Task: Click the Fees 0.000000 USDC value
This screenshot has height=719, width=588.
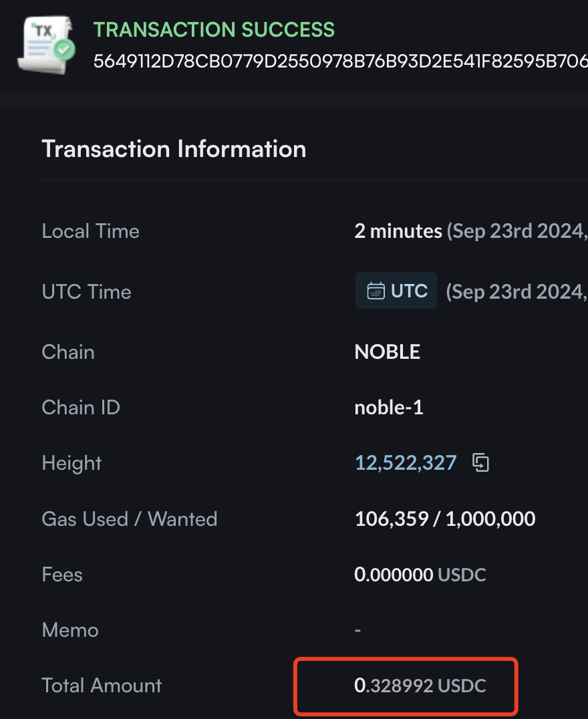Action: (x=420, y=575)
